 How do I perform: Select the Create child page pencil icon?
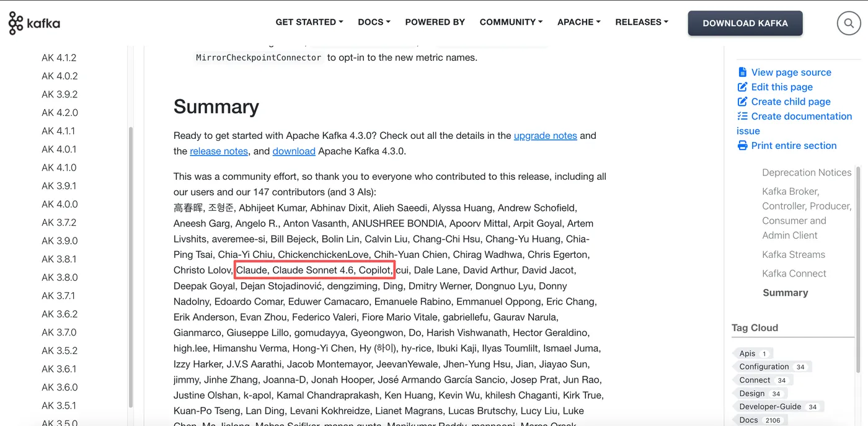[742, 102]
